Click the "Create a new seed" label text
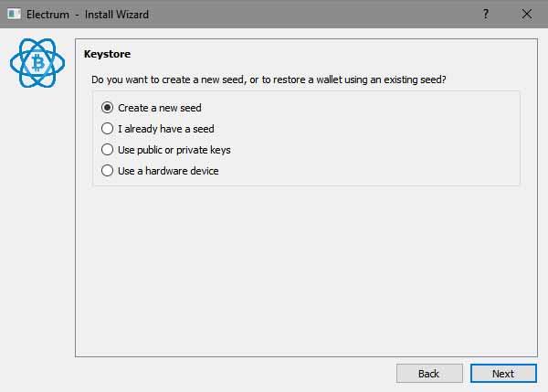This screenshot has width=548, height=392. click(159, 108)
